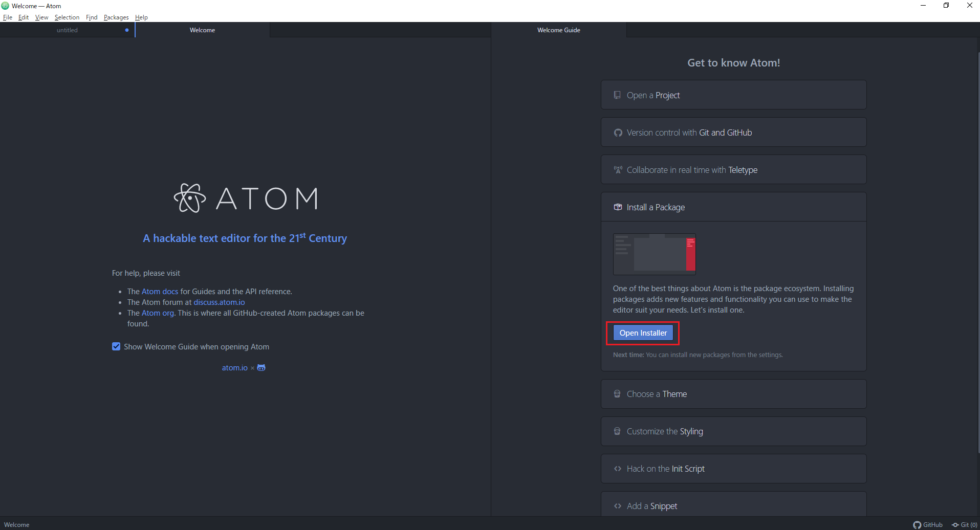Image resolution: width=980 pixels, height=530 pixels.
Task: Expand the Customize the Styling section
Action: click(734, 431)
